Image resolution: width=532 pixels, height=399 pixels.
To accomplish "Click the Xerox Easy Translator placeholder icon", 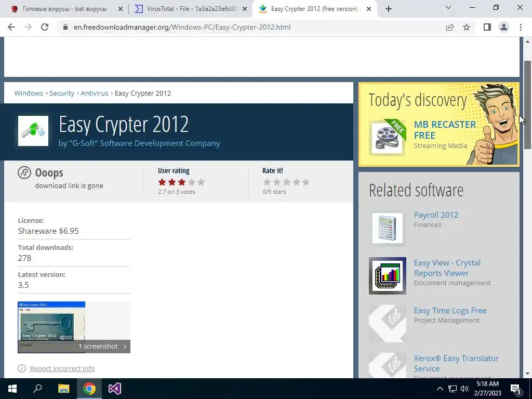I will tap(388, 366).
